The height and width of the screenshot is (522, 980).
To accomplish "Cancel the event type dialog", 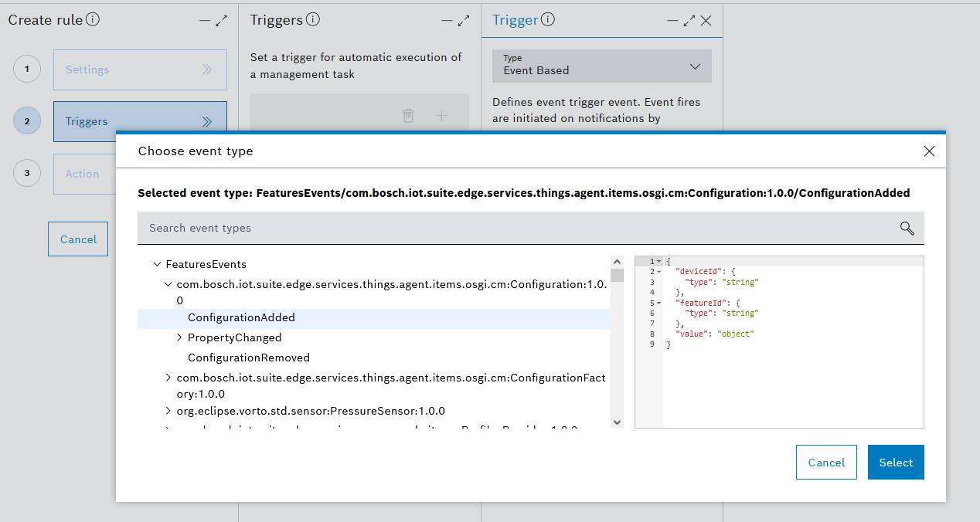I will pos(826,463).
